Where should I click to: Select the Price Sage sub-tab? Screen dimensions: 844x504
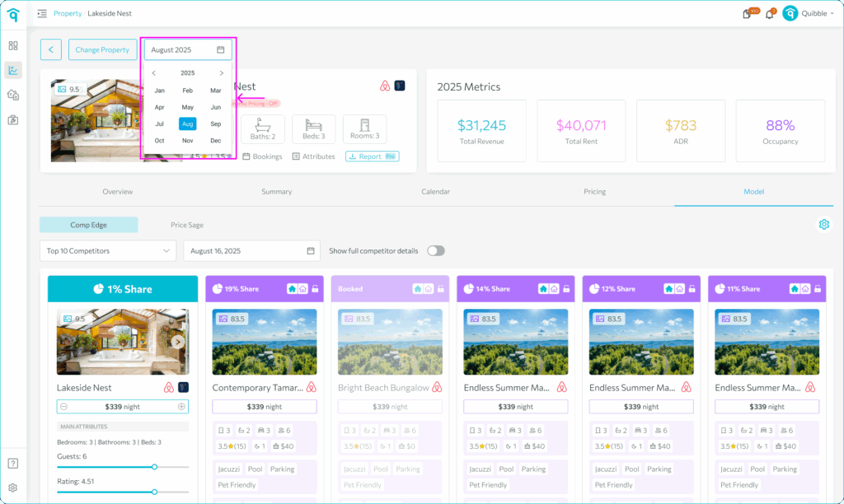(x=187, y=225)
